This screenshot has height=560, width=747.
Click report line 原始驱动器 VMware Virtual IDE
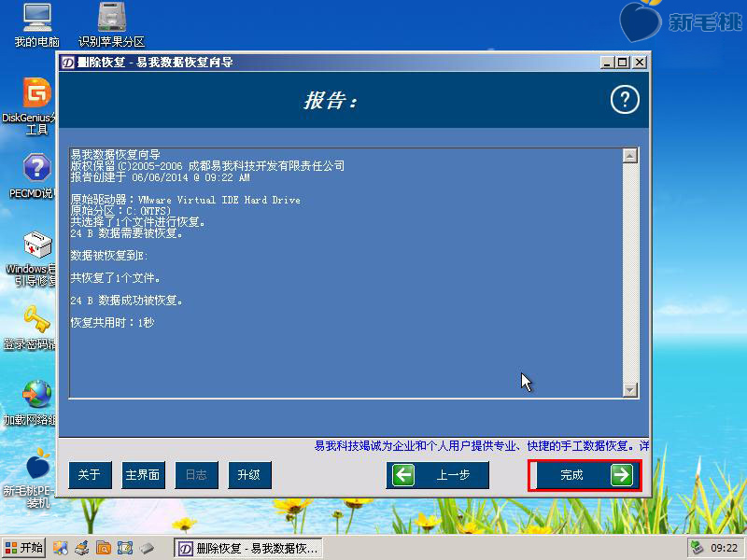click(x=185, y=200)
